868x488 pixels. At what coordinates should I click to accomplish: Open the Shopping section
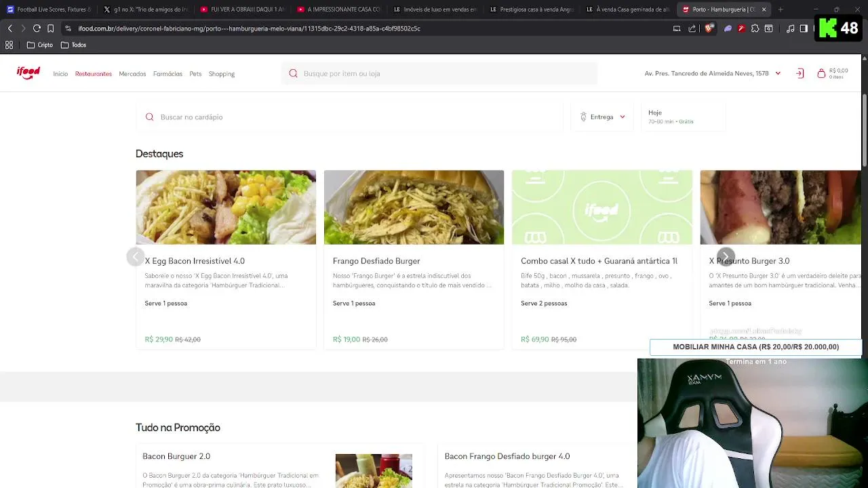pyautogui.click(x=222, y=74)
